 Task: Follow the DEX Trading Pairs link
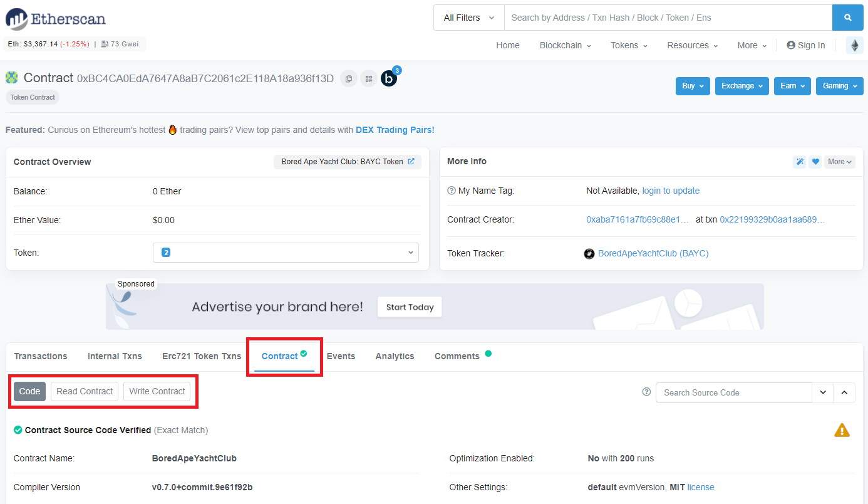tap(395, 130)
